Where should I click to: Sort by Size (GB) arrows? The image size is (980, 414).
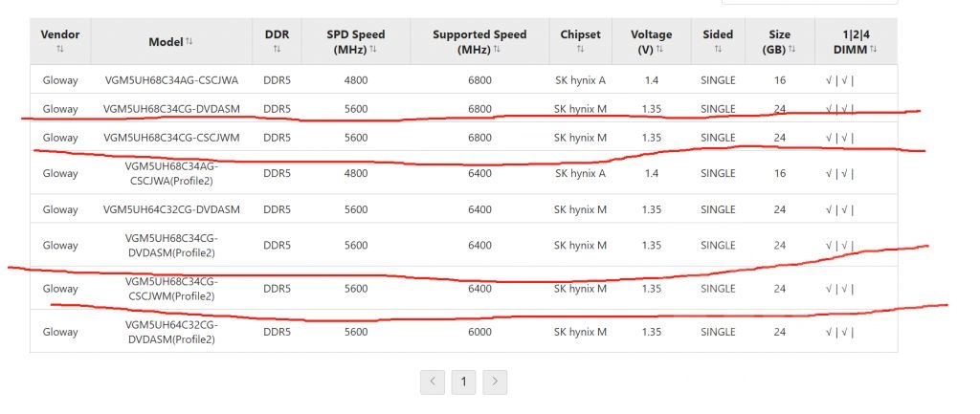pos(795,49)
